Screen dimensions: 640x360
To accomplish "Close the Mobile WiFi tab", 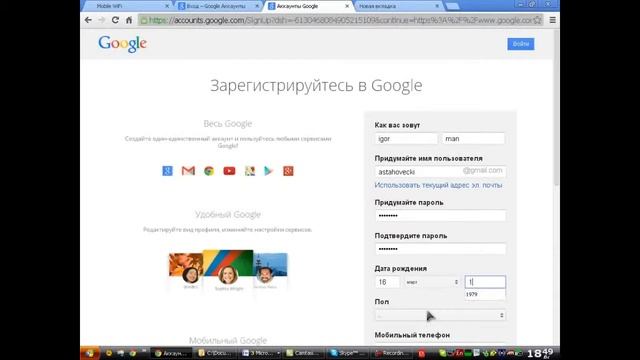I will 167,6.
